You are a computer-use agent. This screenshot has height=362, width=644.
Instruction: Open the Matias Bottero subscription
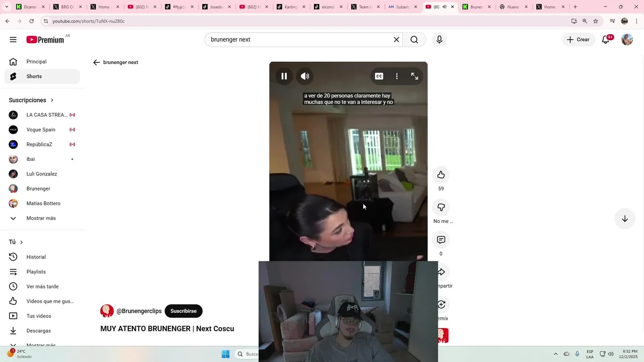(x=42, y=203)
